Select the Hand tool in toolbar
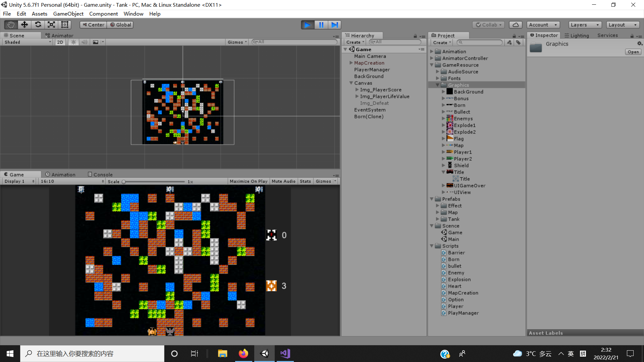644x362 pixels. pyautogui.click(x=11, y=25)
